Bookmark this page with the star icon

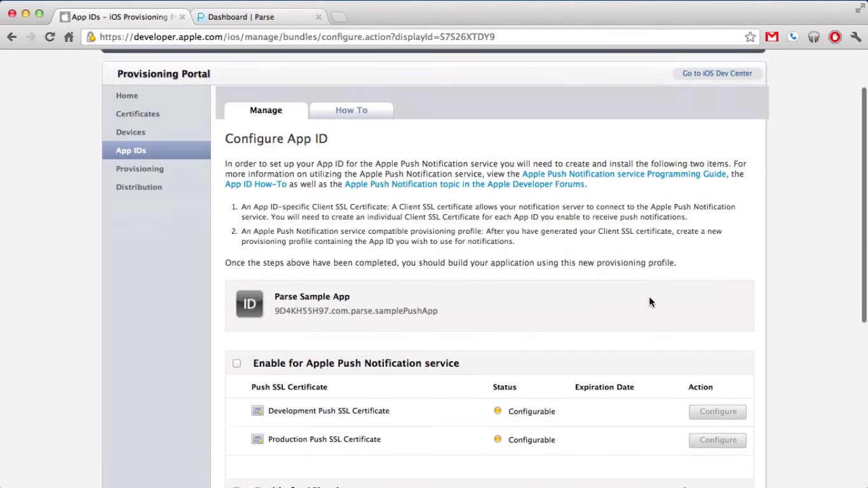[x=750, y=37]
